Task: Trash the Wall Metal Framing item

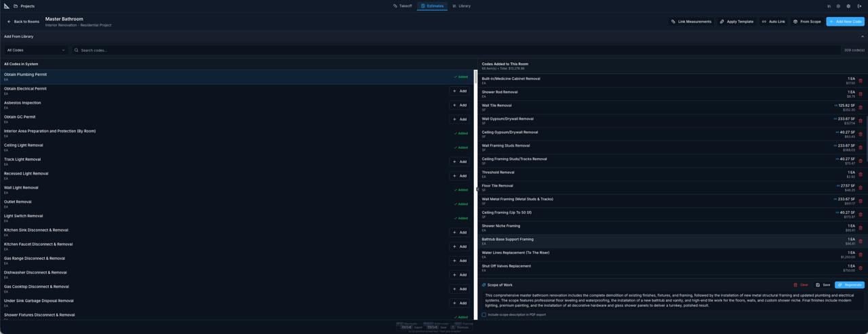Action: tap(861, 201)
